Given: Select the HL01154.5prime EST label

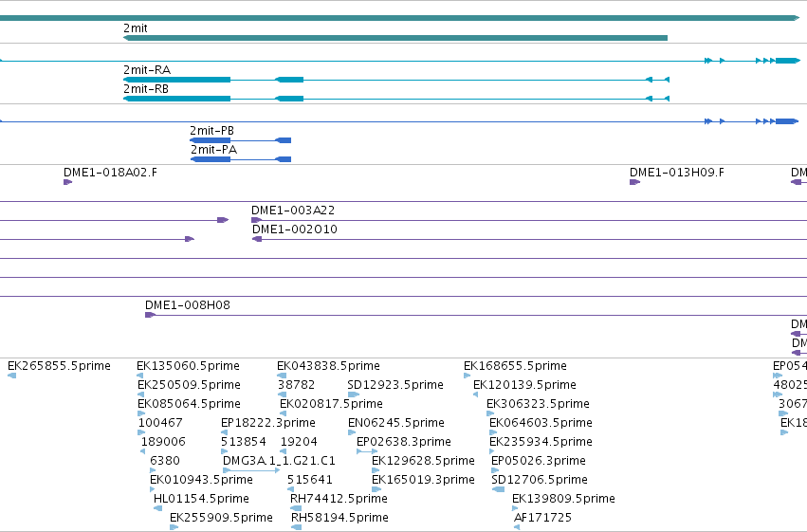Looking at the screenshot, I should pos(201,499).
